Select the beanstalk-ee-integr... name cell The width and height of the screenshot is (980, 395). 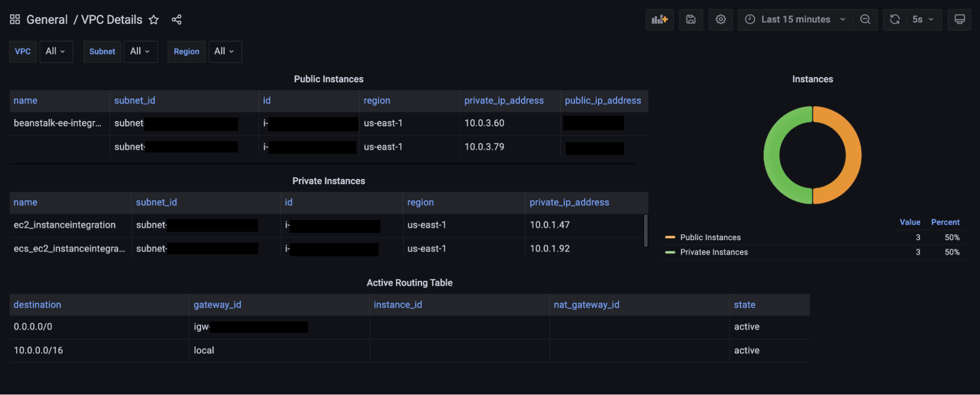coord(59,123)
